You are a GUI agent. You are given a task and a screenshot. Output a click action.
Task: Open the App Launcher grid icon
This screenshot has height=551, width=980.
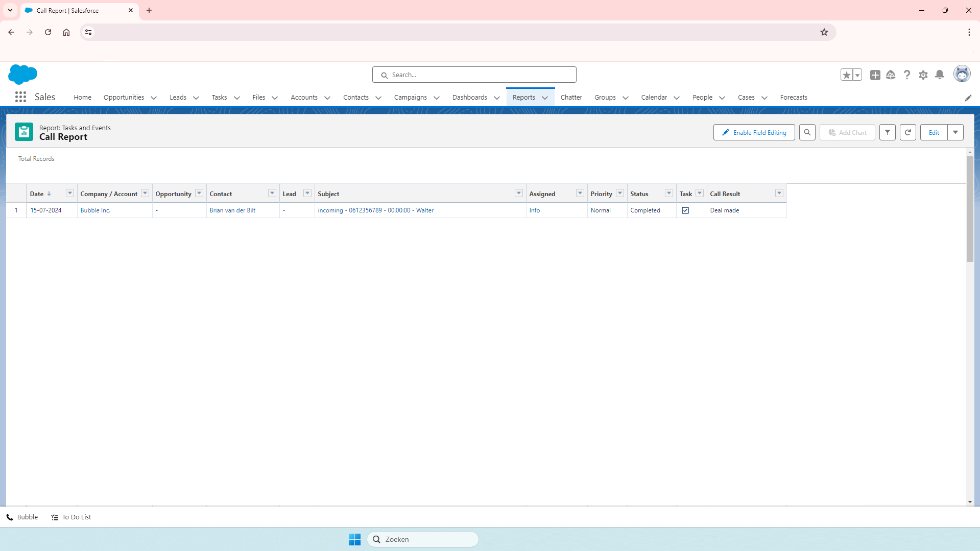(x=20, y=97)
